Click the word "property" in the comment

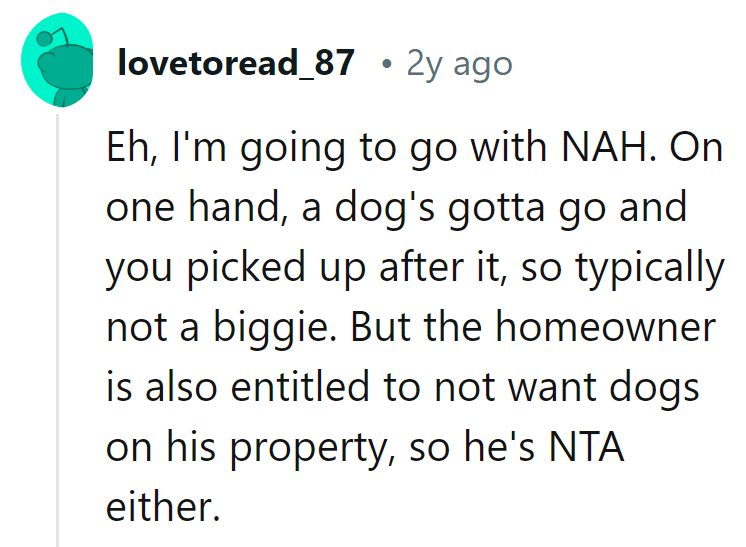coord(312,449)
